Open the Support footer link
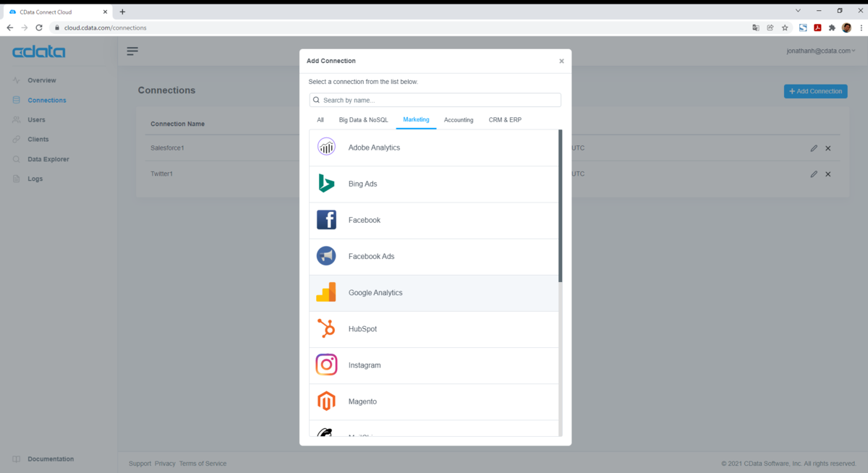The width and height of the screenshot is (868, 473). pyautogui.click(x=140, y=464)
